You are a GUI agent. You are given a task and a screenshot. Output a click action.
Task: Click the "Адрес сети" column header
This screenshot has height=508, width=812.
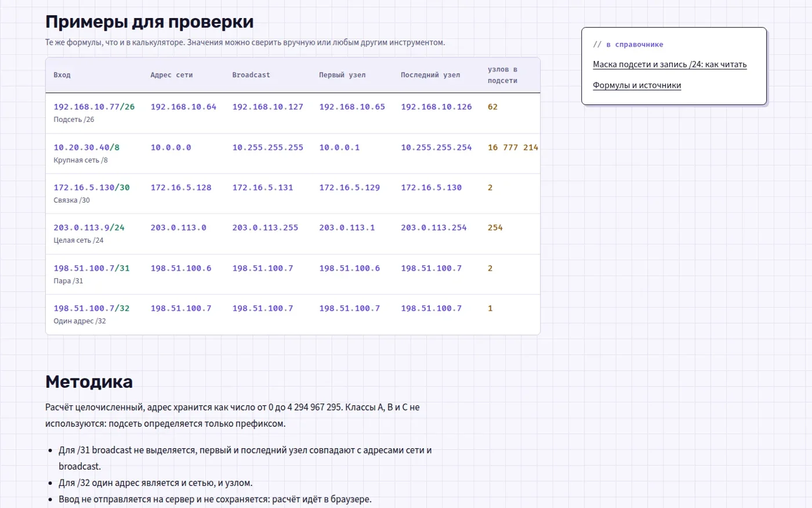point(172,75)
